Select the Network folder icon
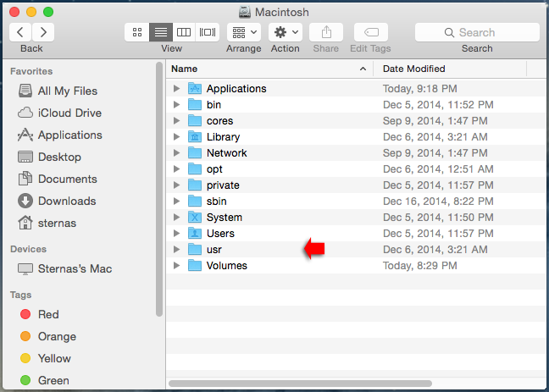 pyautogui.click(x=195, y=153)
